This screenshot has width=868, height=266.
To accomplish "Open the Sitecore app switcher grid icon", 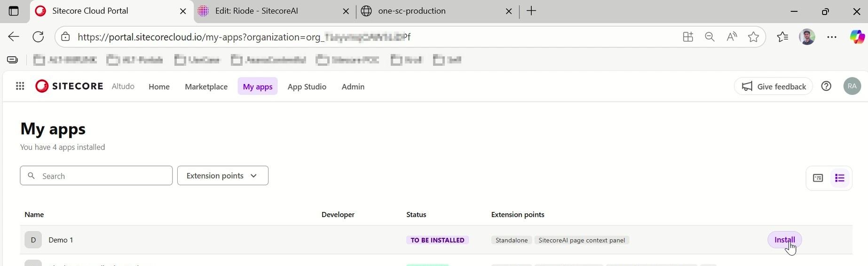I will [x=20, y=86].
